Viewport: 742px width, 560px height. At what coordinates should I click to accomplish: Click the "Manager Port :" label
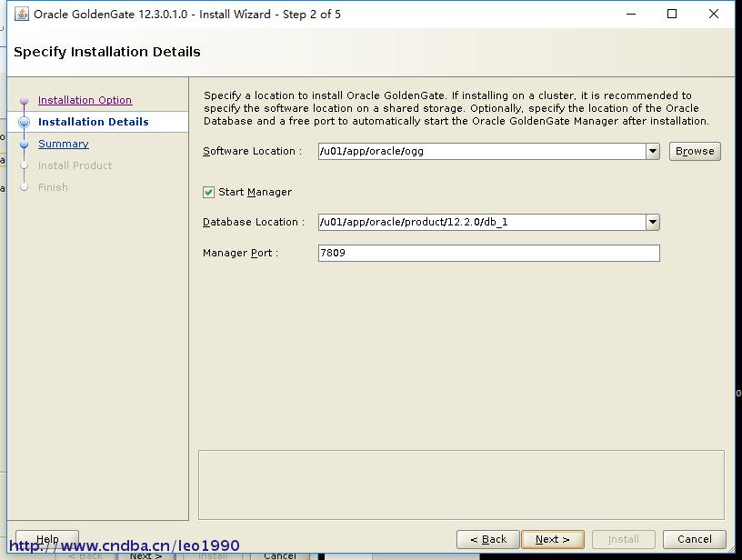point(240,253)
